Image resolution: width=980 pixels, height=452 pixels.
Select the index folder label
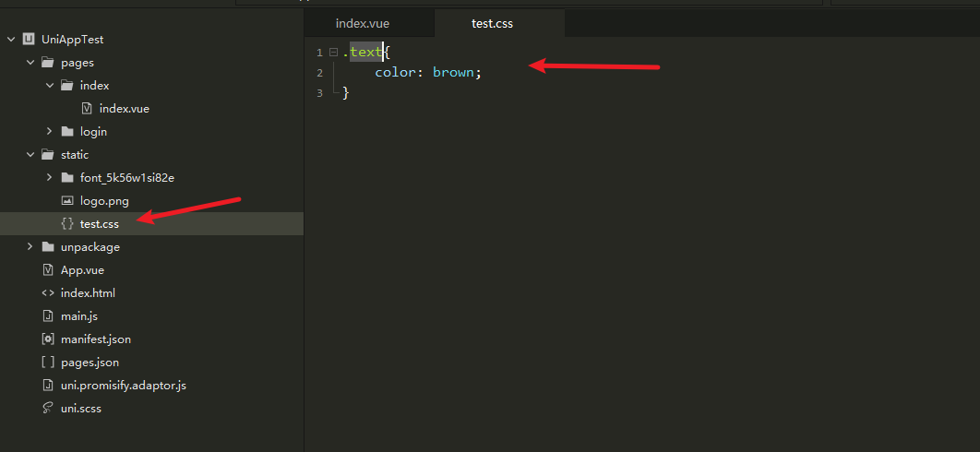(x=94, y=86)
